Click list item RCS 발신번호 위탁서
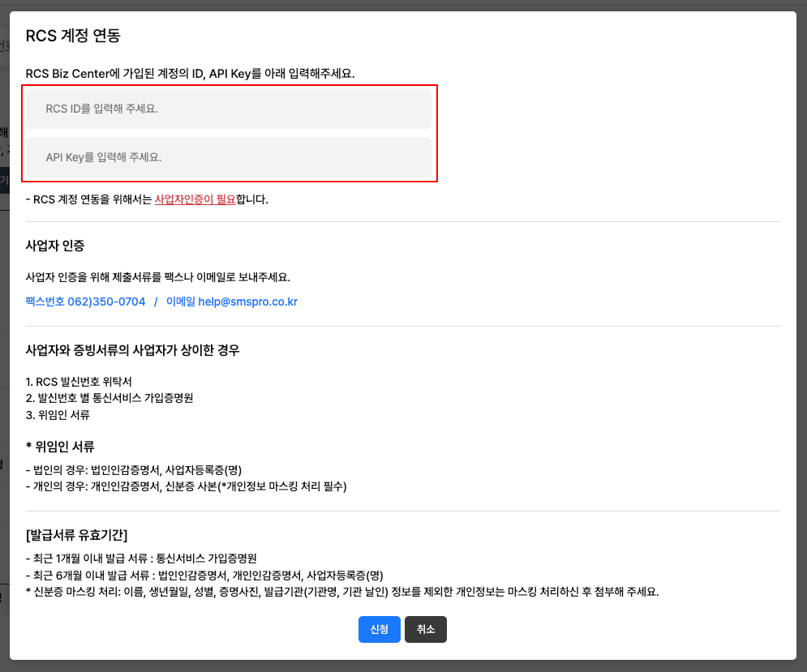This screenshot has width=807, height=672. point(79,381)
